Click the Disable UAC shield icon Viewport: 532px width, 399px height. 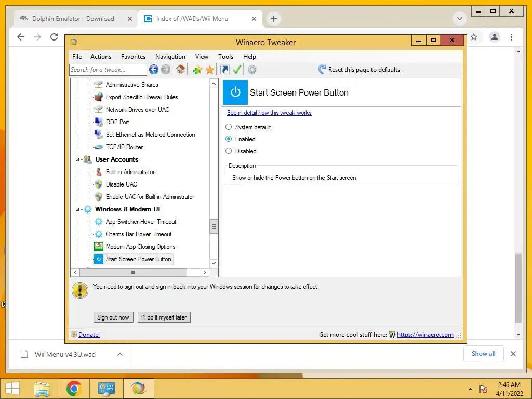coord(98,184)
